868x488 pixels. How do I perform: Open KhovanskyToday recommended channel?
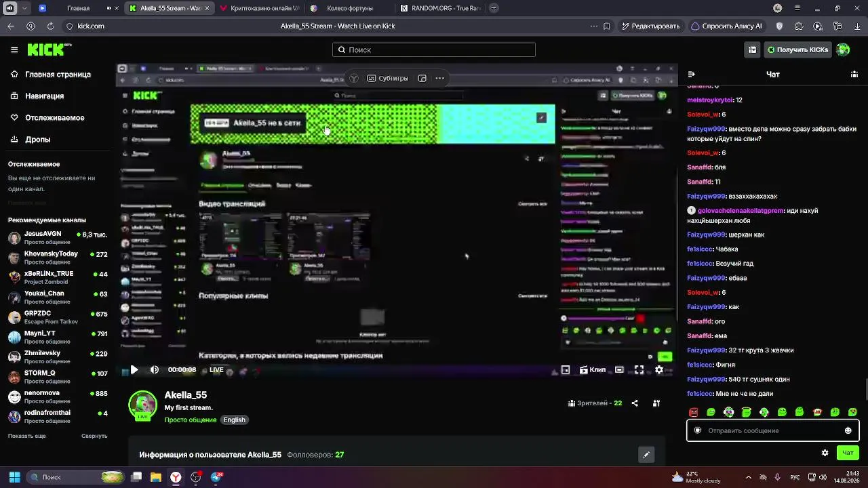[x=58, y=258]
